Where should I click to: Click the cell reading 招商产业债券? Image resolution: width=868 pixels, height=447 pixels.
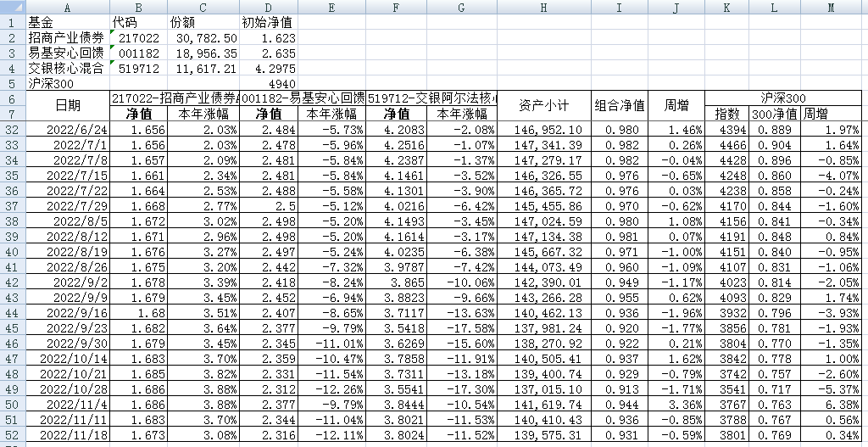point(68,38)
